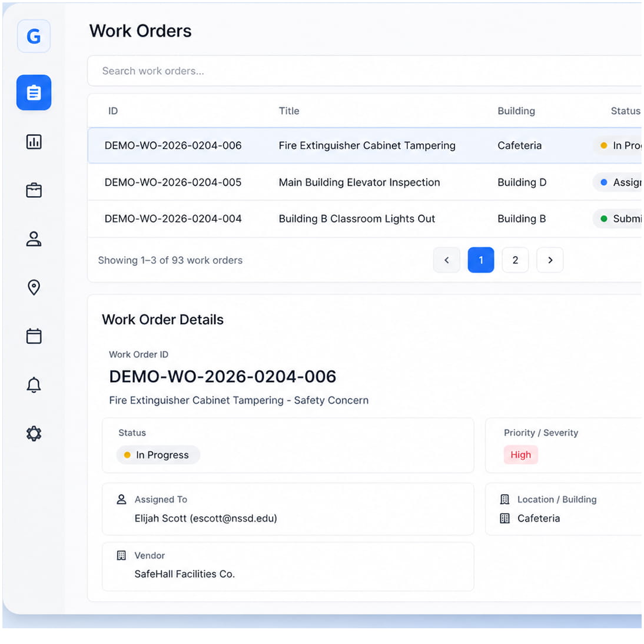Open the settings gear icon
Screen dimensions: 644x644
[x=34, y=433]
